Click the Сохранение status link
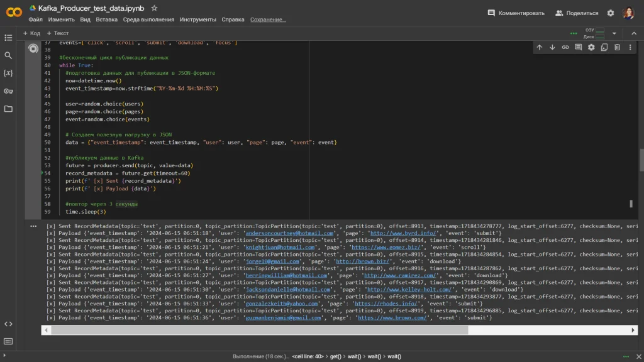 click(x=268, y=19)
